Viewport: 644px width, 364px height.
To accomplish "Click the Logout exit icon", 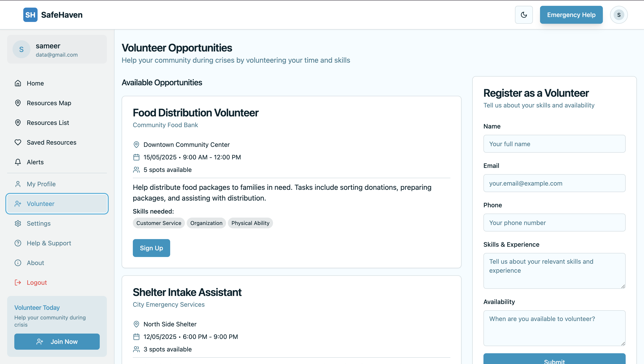I will [x=18, y=282].
